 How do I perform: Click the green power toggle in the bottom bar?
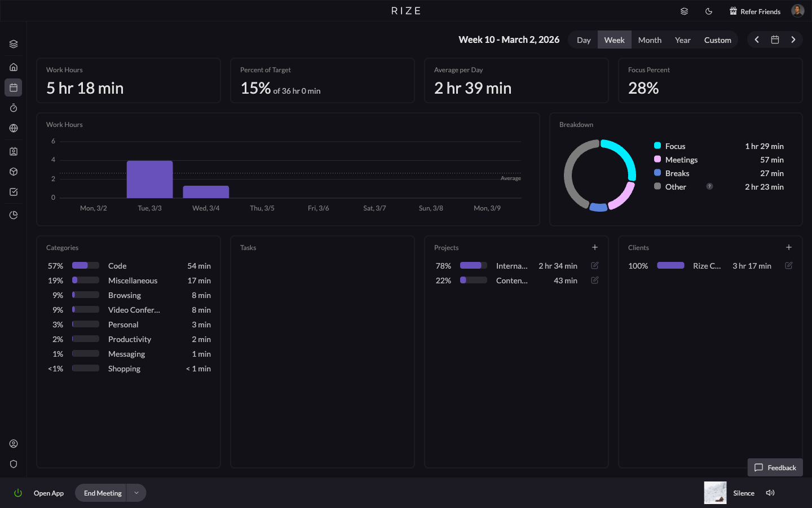(x=17, y=493)
